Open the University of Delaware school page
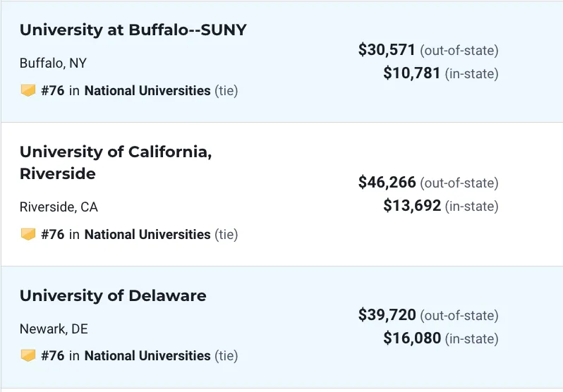Screen dimensions: 563x392 tap(113, 296)
